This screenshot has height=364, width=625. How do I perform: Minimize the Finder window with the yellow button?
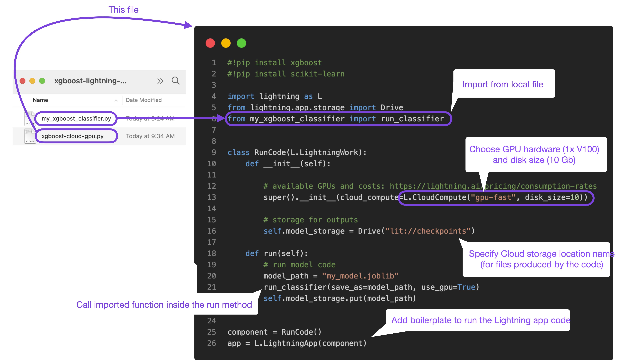coord(32,81)
